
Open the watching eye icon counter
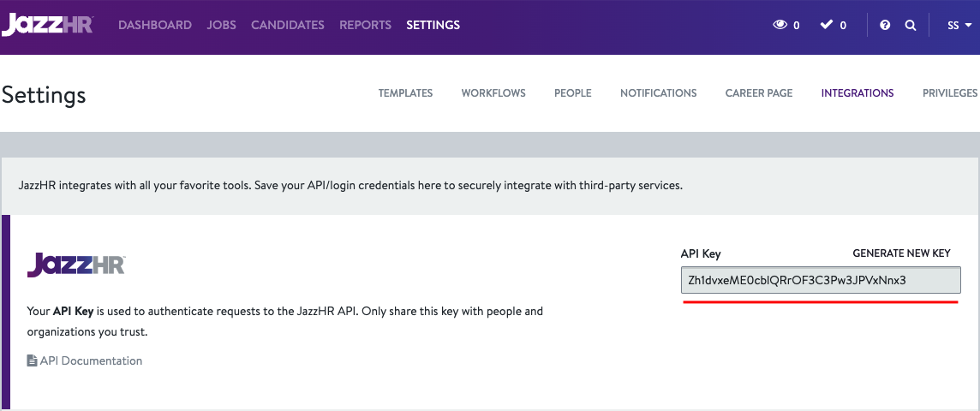[786, 25]
